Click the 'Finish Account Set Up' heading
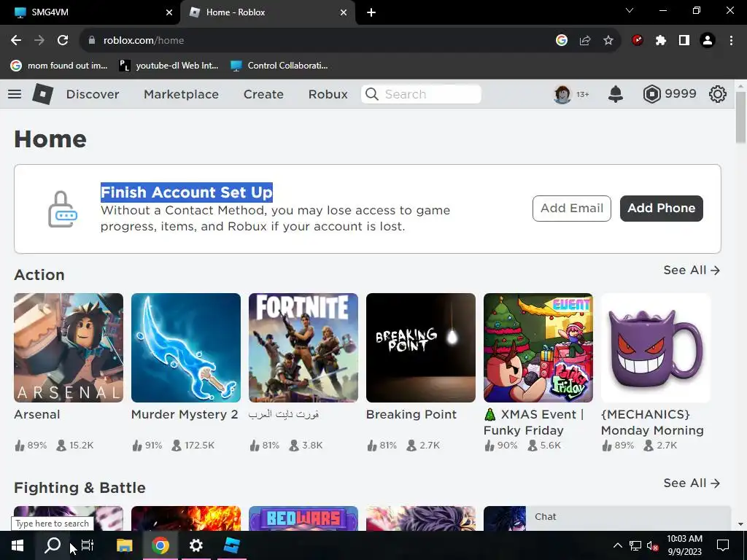 pyautogui.click(x=186, y=192)
